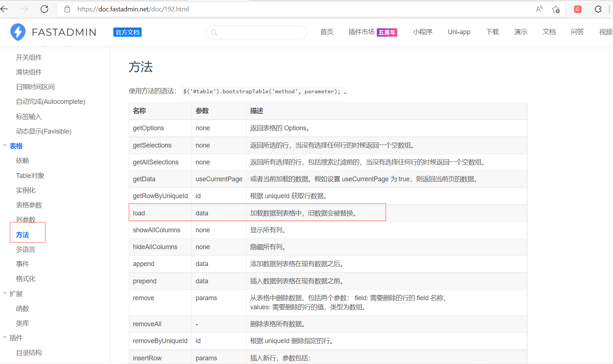
Task: Click the FastAdmin logo icon
Action: pos(17,32)
